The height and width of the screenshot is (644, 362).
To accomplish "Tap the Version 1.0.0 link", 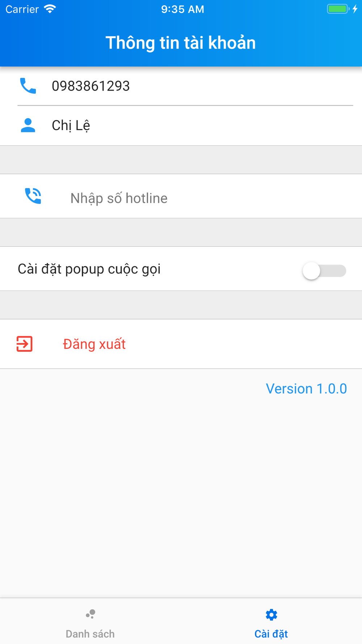I will point(306,389).
